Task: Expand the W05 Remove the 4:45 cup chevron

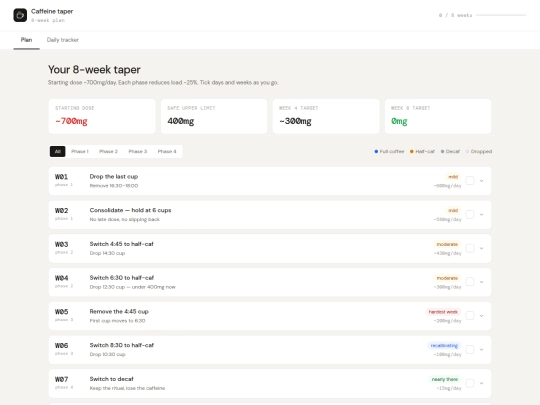Action: pyautogui.click(x=481, y=316)
